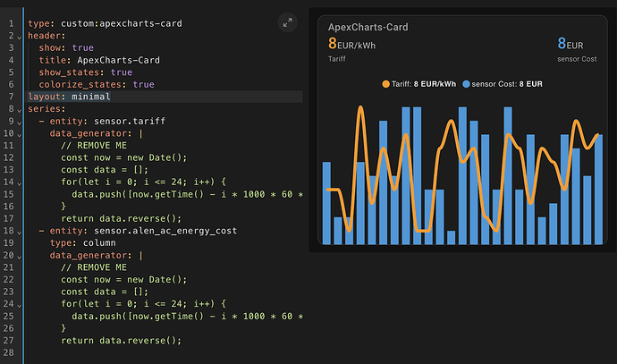Fold the data_generator block on line 20

[x=19, y=257]
